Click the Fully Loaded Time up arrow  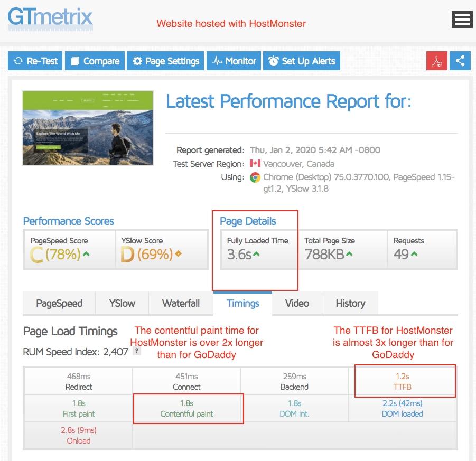[257, 253]
